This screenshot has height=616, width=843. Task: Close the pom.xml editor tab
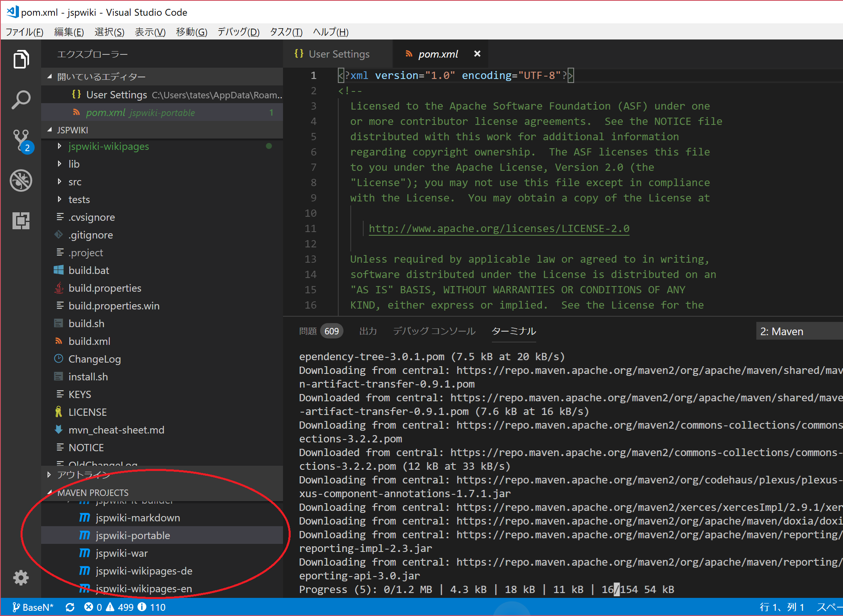coord(477,54)
